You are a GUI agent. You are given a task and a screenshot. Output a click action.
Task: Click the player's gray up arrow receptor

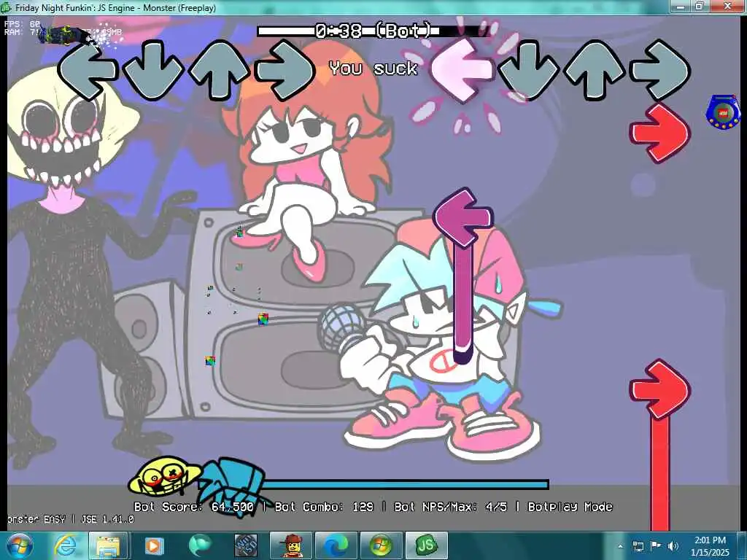(x=594, y=70)
